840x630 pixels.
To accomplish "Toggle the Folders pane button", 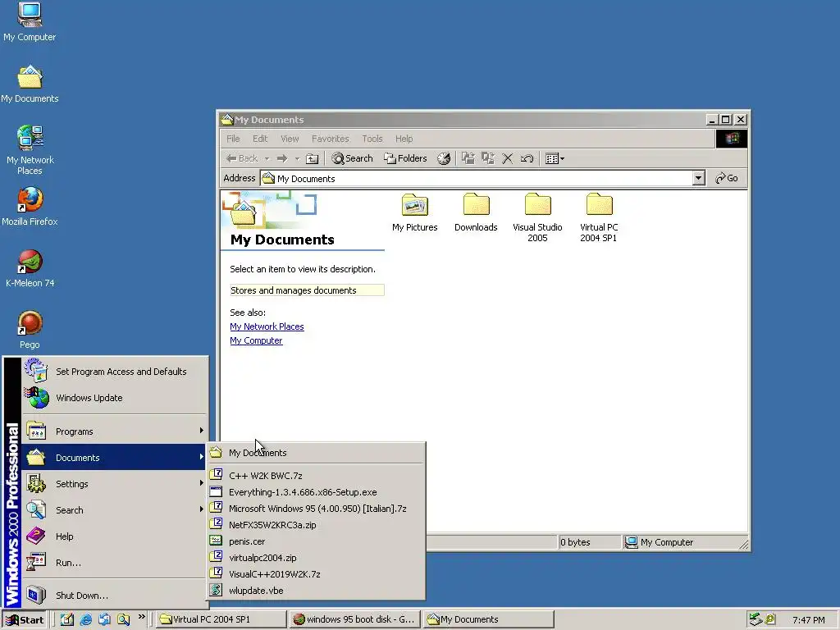I will (405, 158).
